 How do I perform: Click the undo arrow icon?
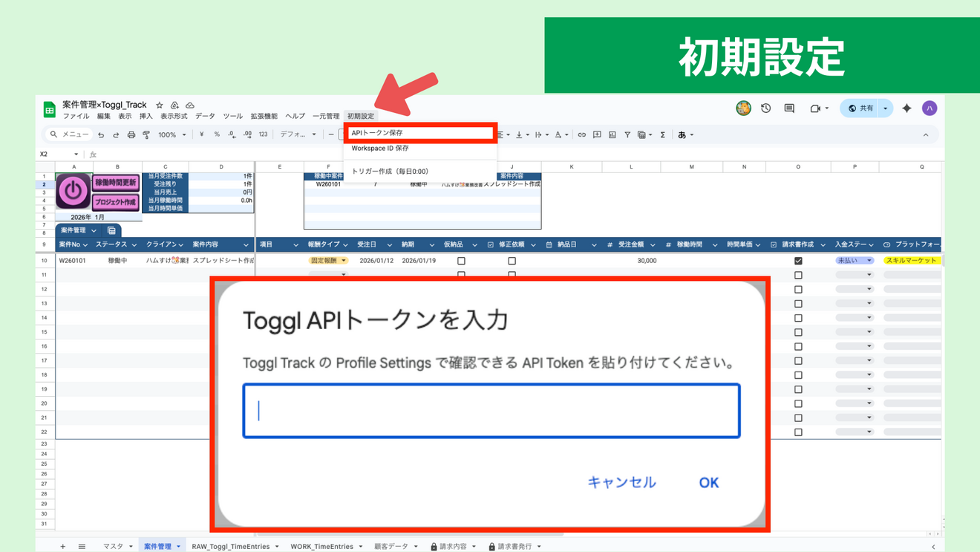(99, 134)
